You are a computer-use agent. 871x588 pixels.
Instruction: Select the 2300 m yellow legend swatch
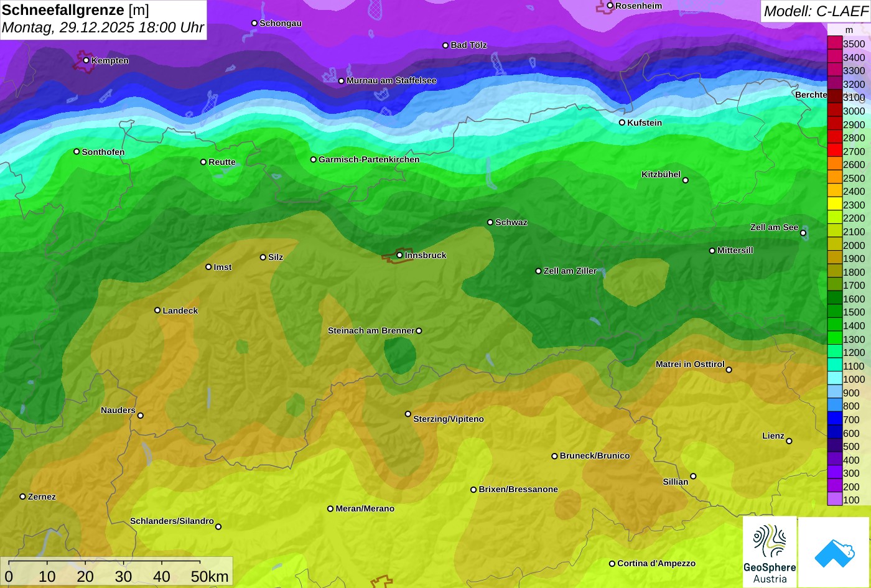click(834, 205)
